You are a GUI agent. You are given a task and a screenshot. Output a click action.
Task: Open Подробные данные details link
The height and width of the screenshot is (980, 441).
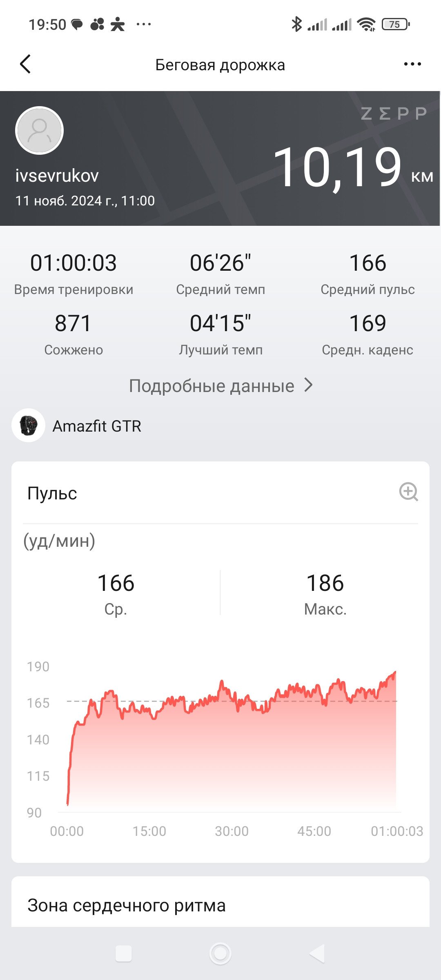[x=212, y=385]
